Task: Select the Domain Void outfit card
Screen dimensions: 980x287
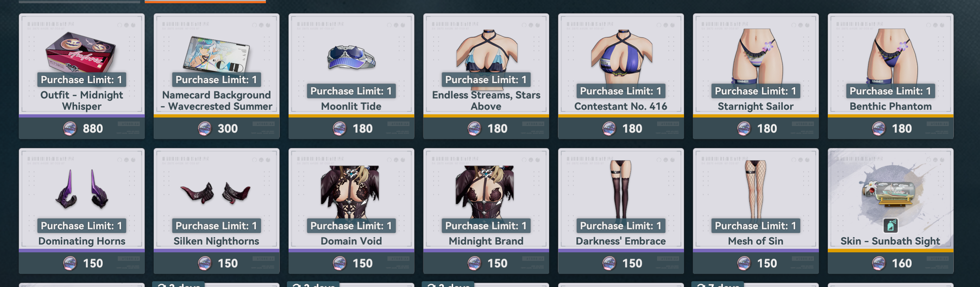Action: (x=351, y=211)
